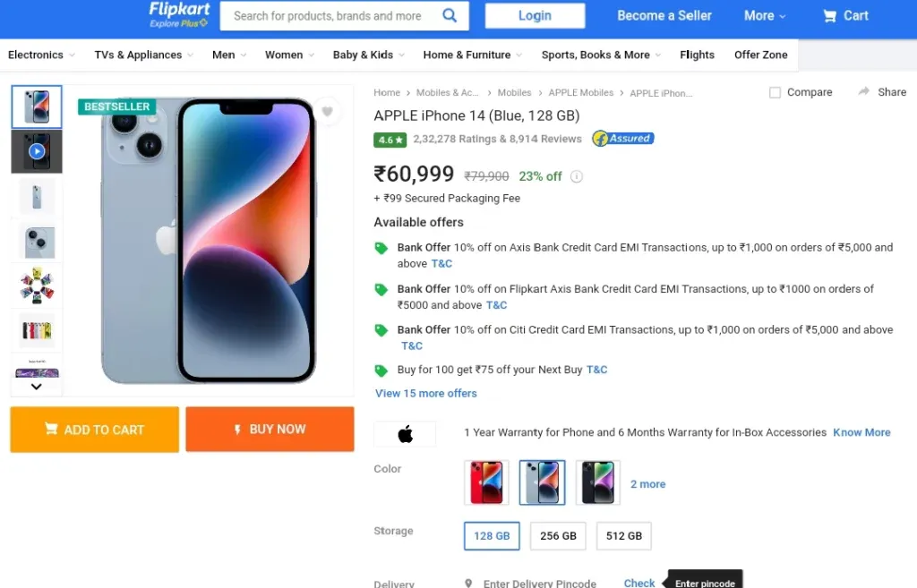Focus the Enter Delivery Pincode field

coord(539,583)
